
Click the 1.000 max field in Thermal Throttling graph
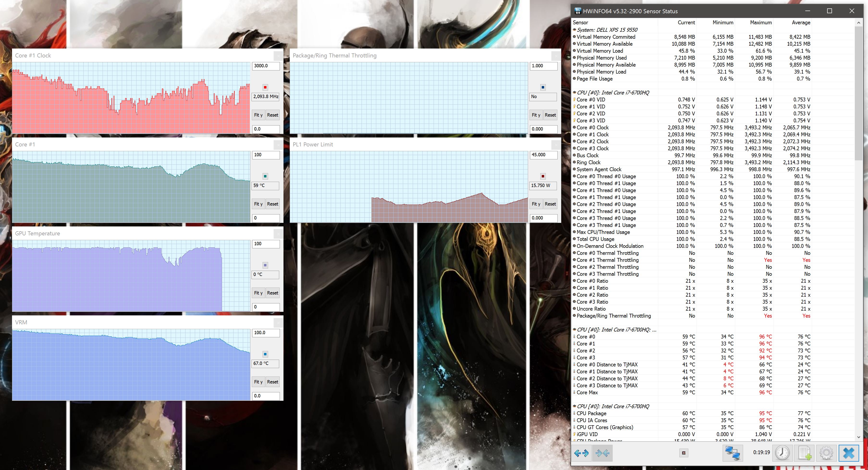click(x=543, y=66)
